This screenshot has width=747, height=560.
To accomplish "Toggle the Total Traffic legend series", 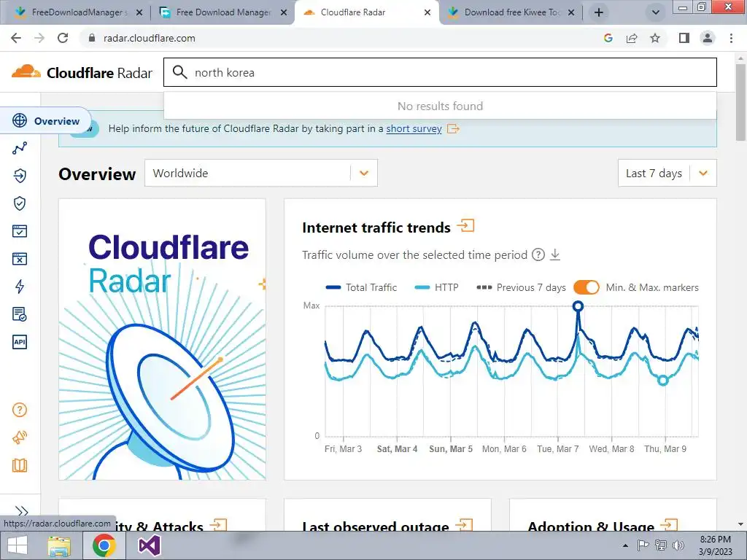I will (x=361, y=287).
